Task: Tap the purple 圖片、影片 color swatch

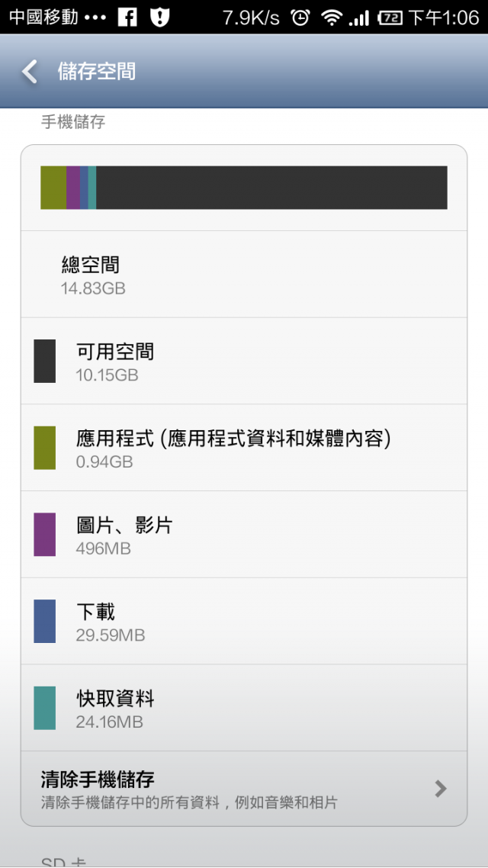Action: (45, 534)
